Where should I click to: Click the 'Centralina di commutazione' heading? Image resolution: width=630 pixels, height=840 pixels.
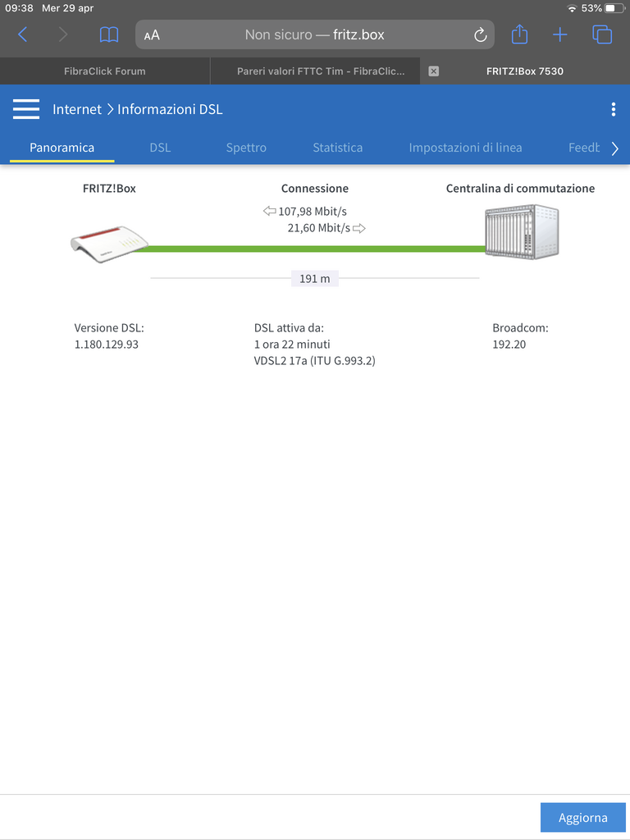521,189
